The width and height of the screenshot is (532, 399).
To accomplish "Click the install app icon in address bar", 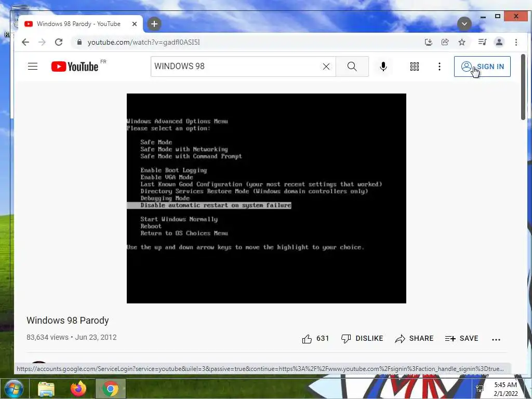I will point(429,42).
